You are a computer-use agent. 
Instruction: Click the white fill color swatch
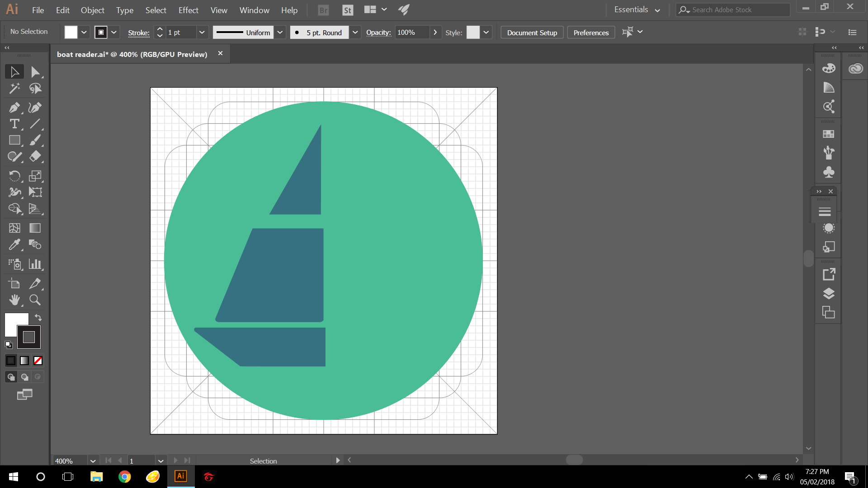(x=71, y=33)
